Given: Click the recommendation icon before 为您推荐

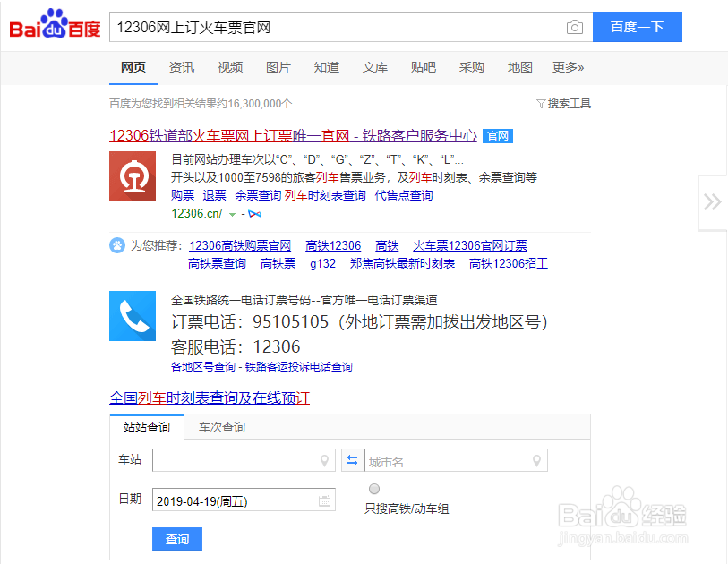Looking at the screenshot, I should 117,244.
